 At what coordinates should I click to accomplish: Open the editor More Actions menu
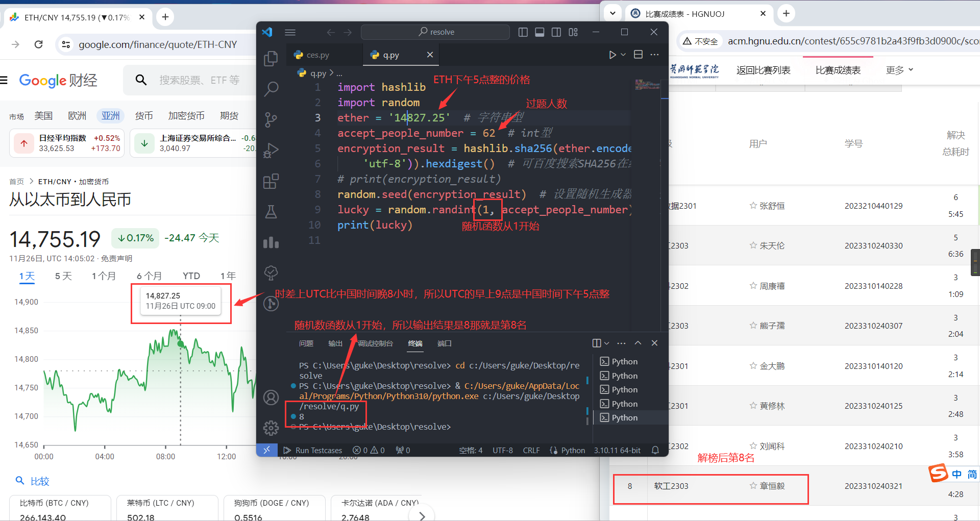click(654, 55)
